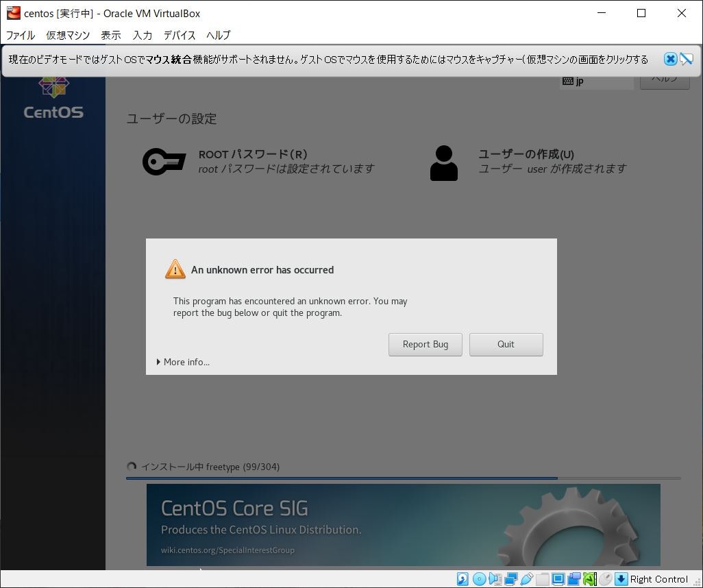Click the display monitor status icon
The width and height of the screenshot is (703, 588).
tap(558, 579)
